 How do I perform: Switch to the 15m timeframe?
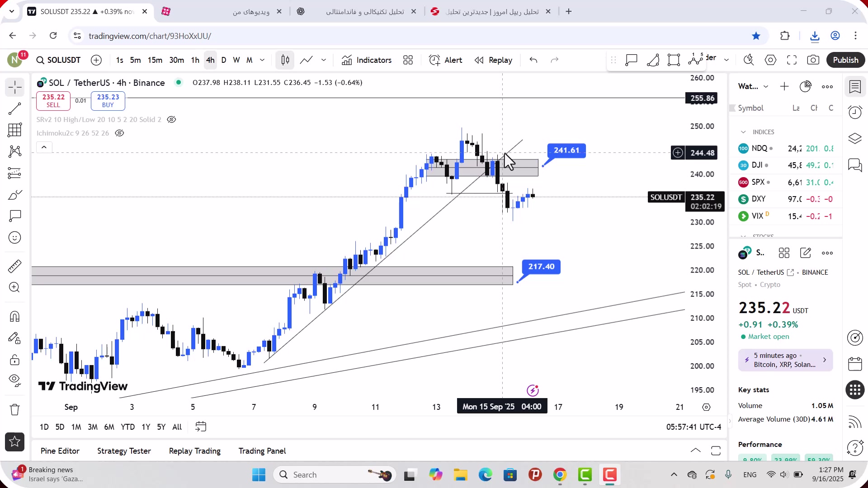(155, 60)
